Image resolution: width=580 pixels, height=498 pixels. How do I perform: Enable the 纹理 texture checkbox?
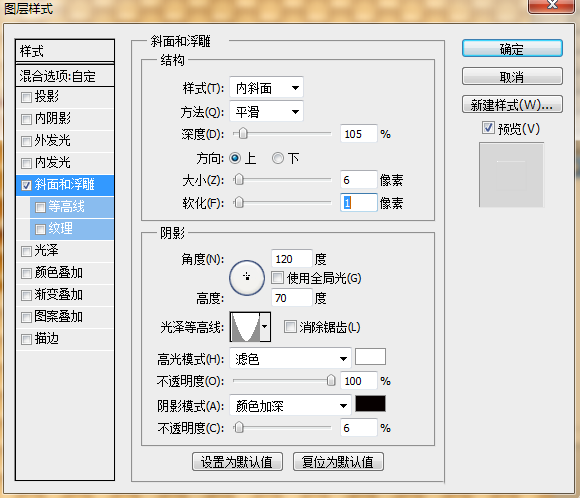(x=40, y=229)
